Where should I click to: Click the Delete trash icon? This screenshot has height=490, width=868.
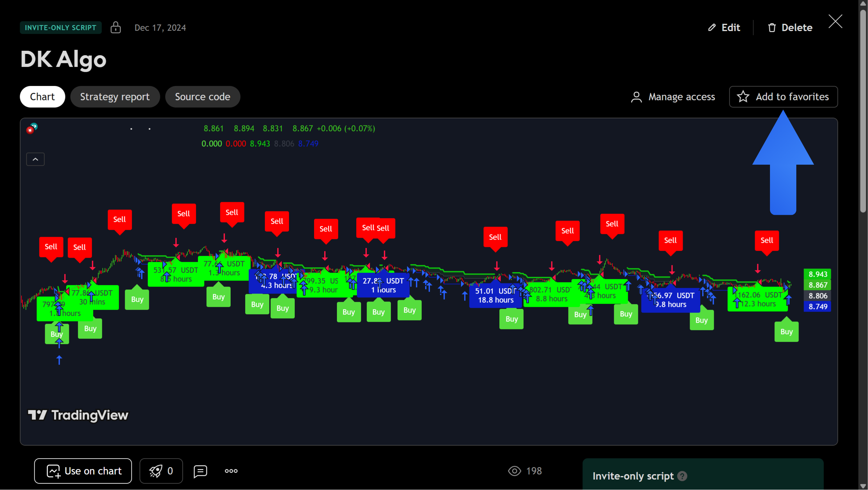772,27
